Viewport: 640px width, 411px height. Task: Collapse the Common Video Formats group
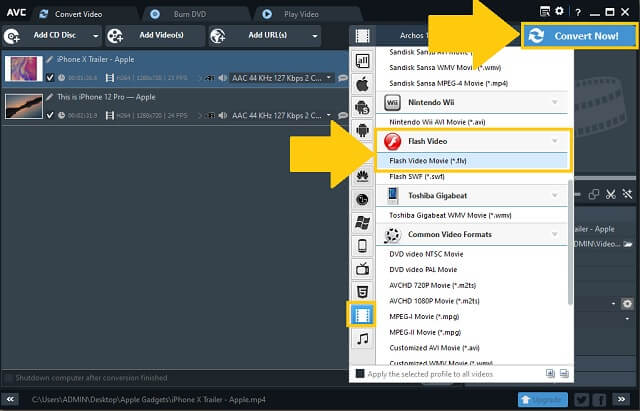point(555,234)
